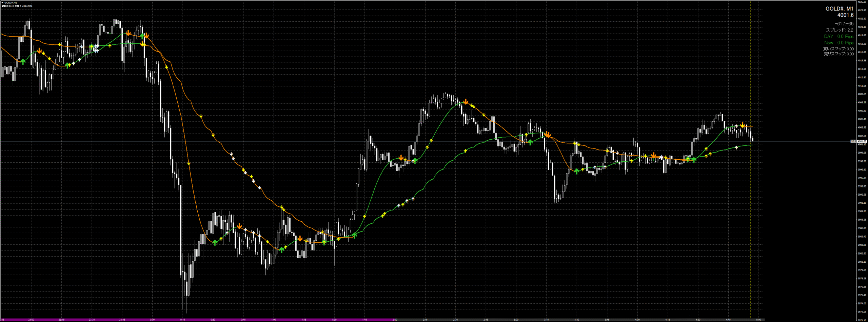The image size is (868, 322).
Task: Click the GOLD#, M1 title in info panel
Action: pyautogui.click(x=839, y=9)
